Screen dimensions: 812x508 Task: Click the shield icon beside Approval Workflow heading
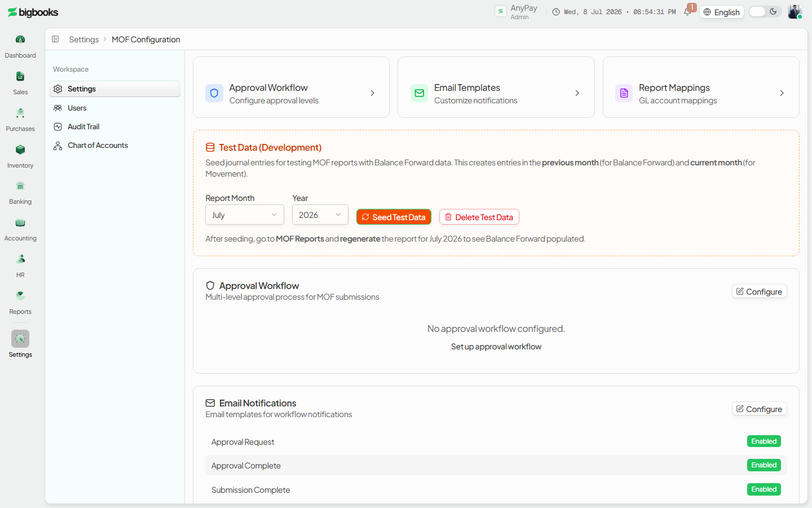(x=210, y=286)
